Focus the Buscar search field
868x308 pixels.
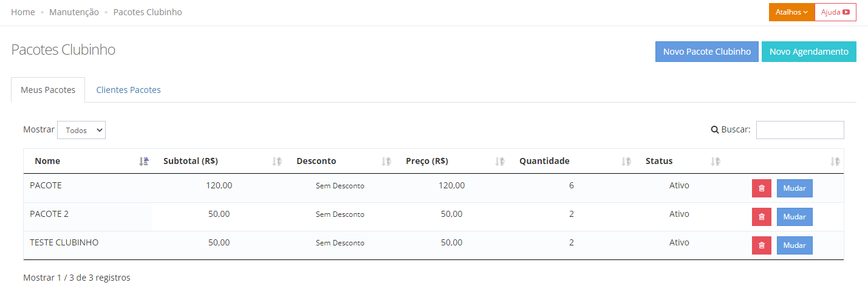pyautogui.click(x=800, y=130)
